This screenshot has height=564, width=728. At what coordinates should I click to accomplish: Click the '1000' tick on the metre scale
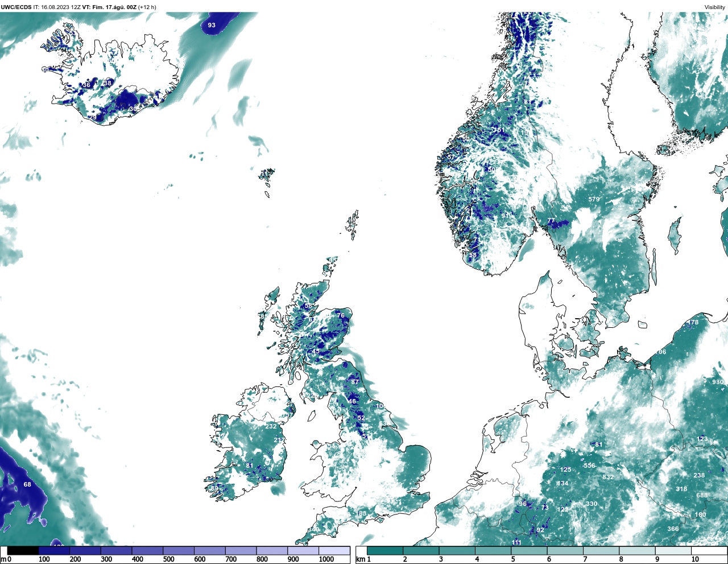tap(326, 559)
